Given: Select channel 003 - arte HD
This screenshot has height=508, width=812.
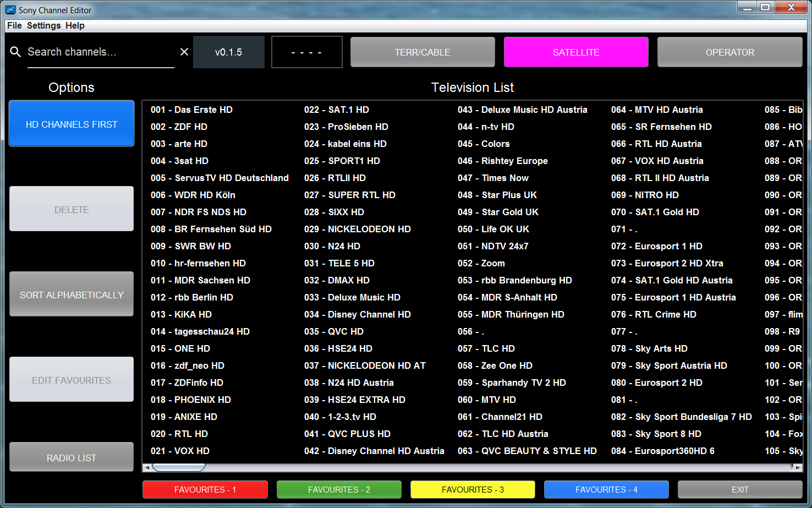Looking at the screenshot, I should pos(179,144).
